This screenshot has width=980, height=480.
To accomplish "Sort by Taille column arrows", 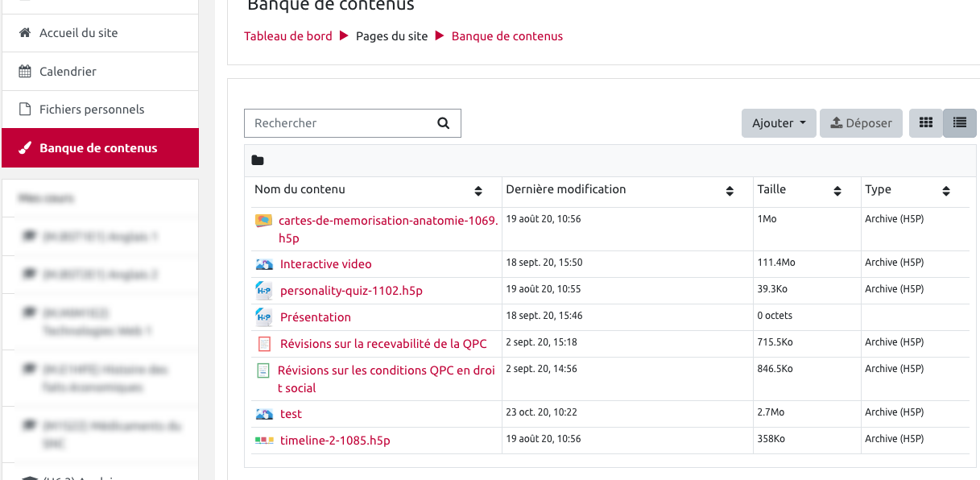I will coord(837,191).
